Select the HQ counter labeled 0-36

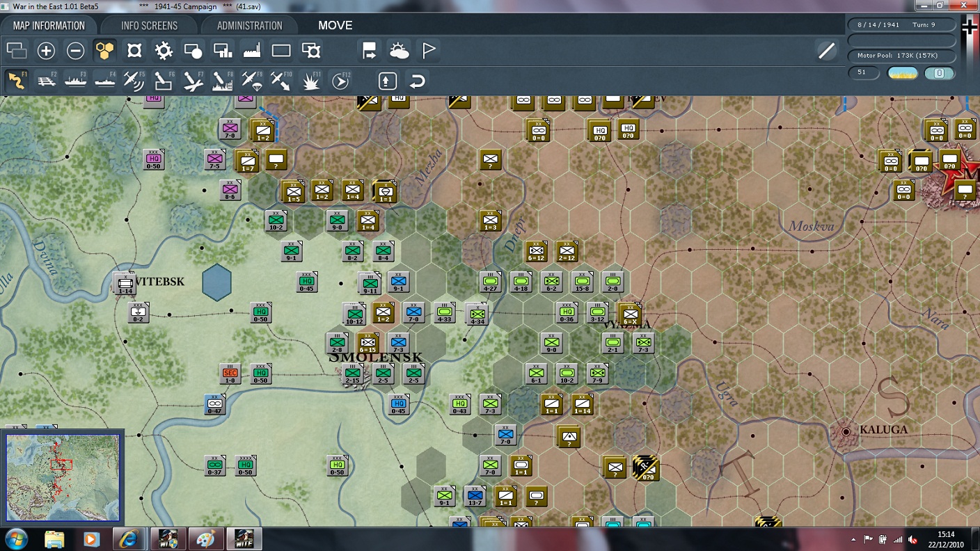pos(567,313)
